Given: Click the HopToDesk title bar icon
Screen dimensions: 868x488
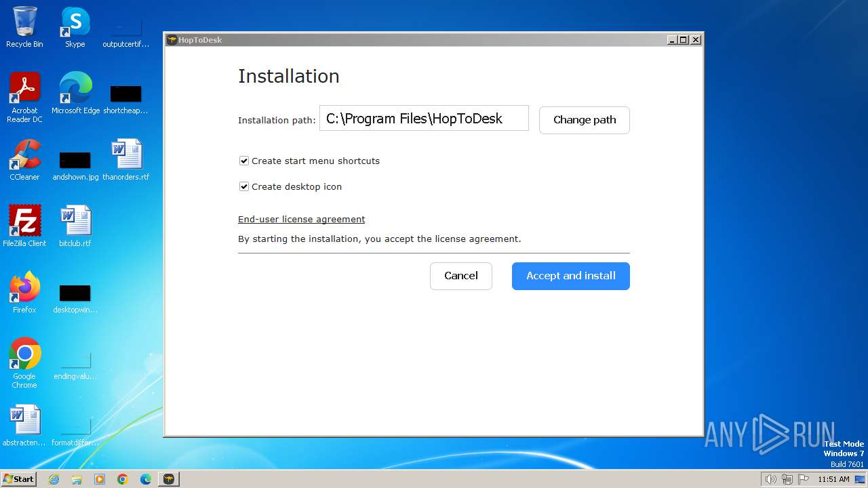Looking at the screenshot, I should pyautogui.click(x=172, y=40).
